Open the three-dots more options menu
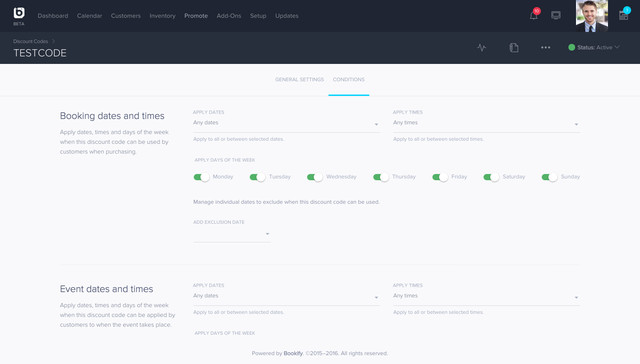The width and height of the screenshot is (640, 364). click(545, 47)
